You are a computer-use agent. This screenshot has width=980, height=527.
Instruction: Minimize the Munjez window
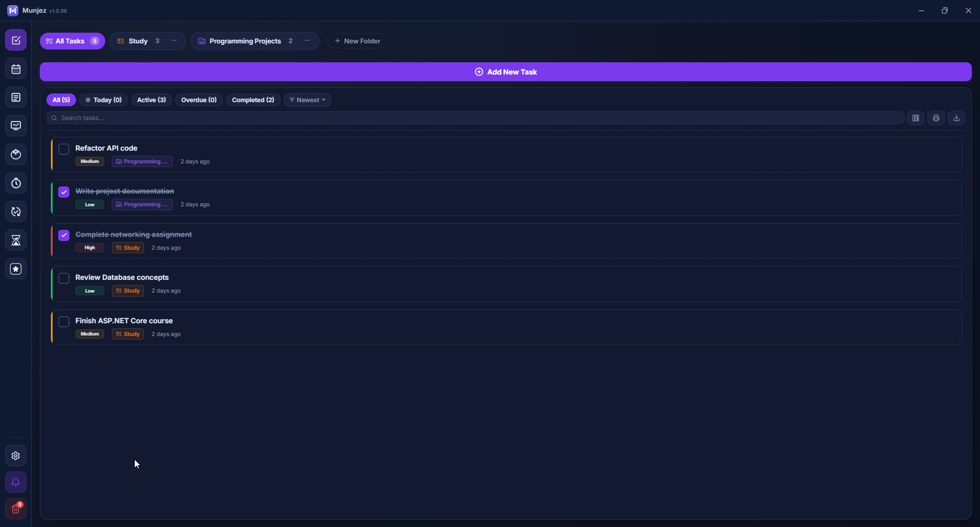(x=922, y=11)
